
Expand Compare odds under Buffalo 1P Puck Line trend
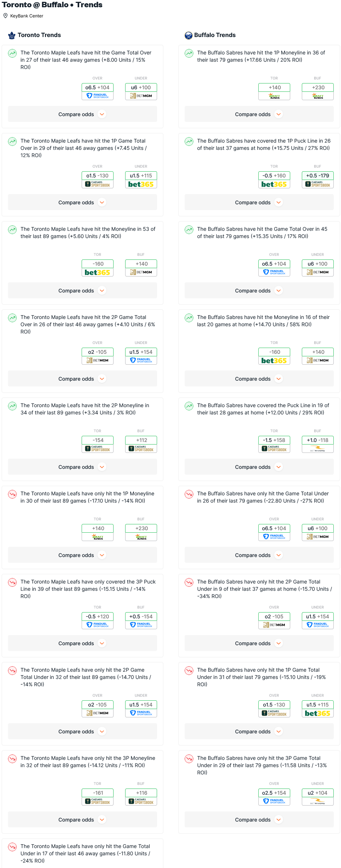click(x=259, y=202)
